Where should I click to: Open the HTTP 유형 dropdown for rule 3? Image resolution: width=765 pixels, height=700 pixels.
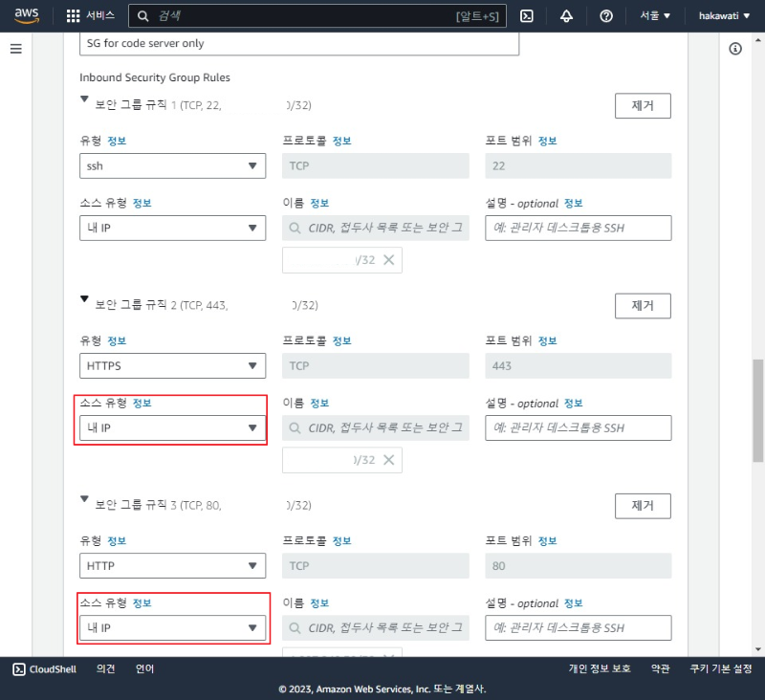pyautogui.click(x=172, y=565)
